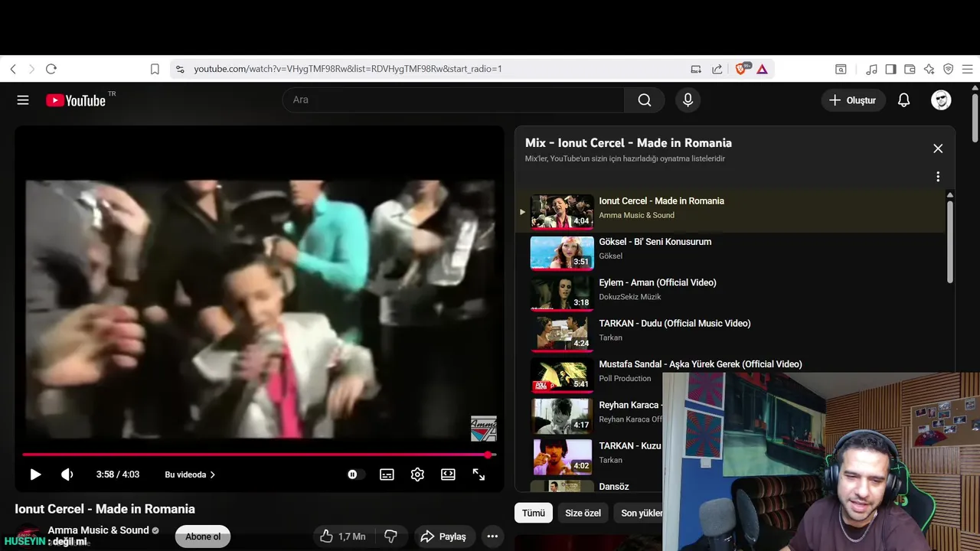Seek on the red progress bar
The image size is (980, 551).
coord(259,455)
